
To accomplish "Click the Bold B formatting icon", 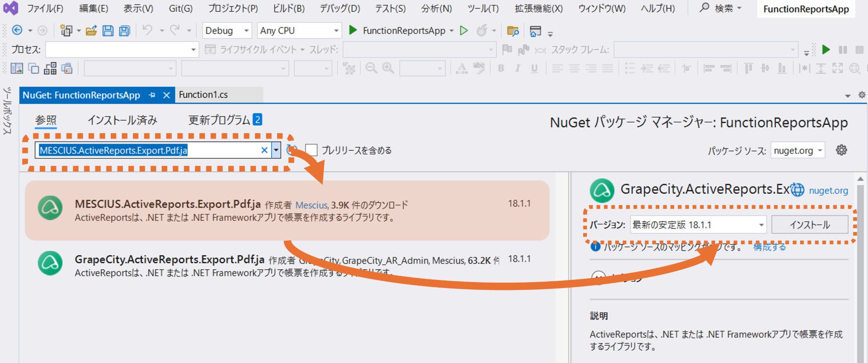I will (501, 68).
